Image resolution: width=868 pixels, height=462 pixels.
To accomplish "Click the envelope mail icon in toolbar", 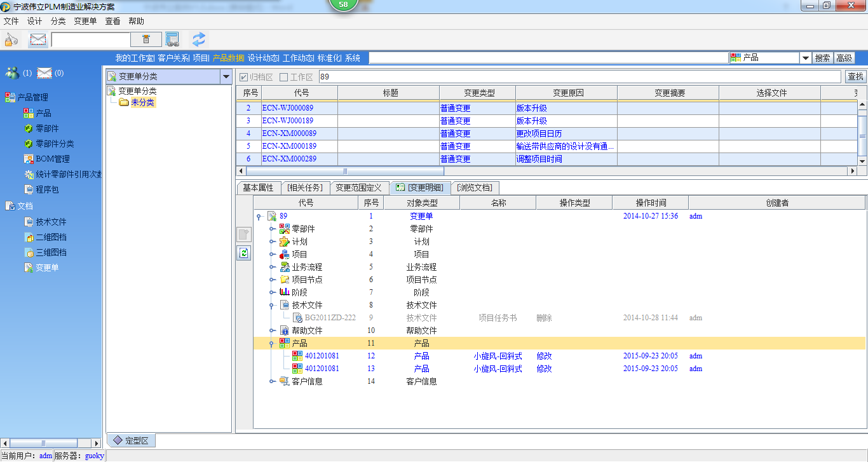I will (38, 39).
